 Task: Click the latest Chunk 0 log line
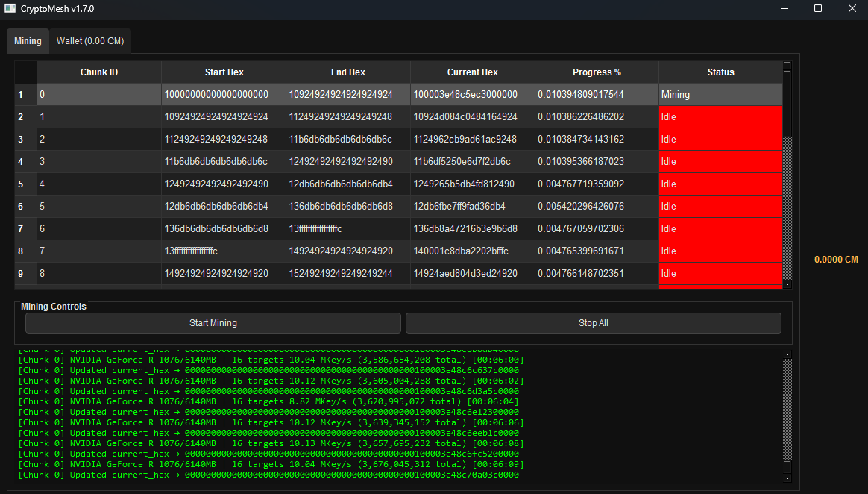click(x=262, y=475)
